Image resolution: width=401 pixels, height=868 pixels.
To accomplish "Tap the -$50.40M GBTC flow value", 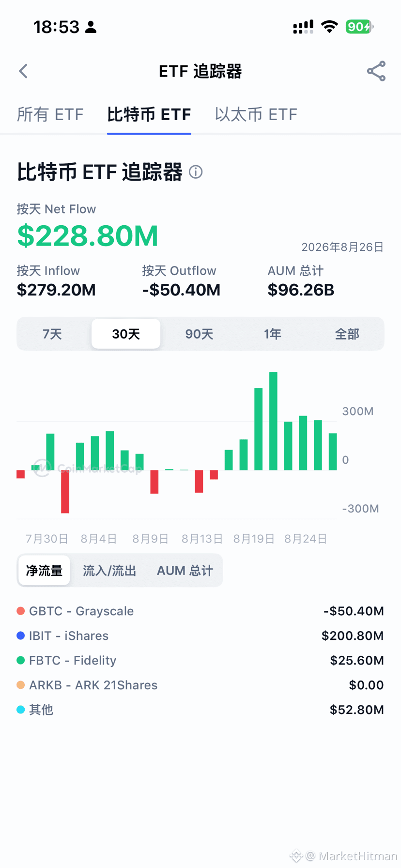I will (354, 611).
